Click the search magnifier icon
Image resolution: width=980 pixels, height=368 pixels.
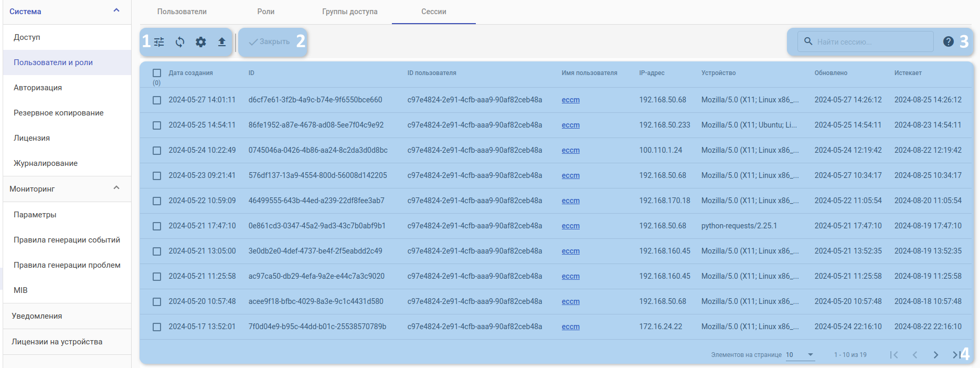(808, 41)
